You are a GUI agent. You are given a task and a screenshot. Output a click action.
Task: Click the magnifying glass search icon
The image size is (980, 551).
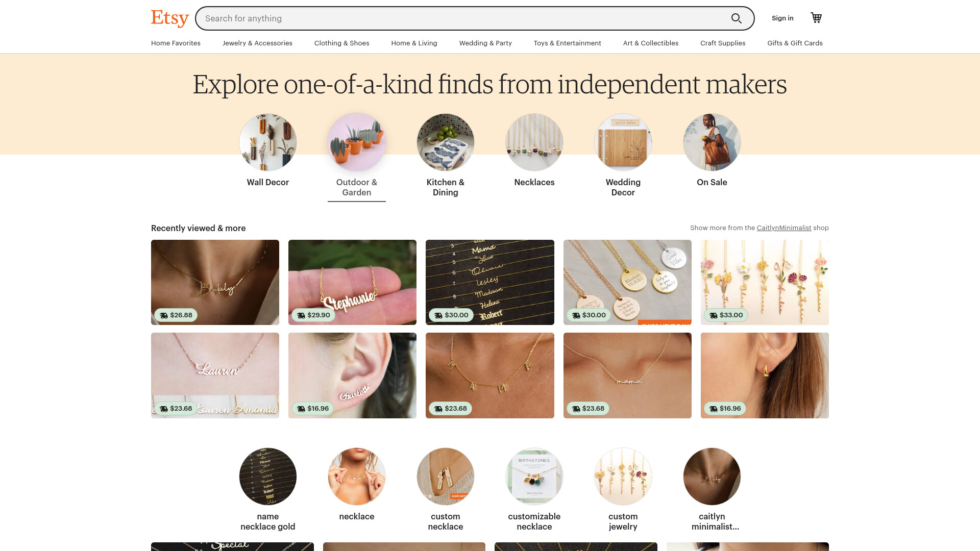(736, 18)
